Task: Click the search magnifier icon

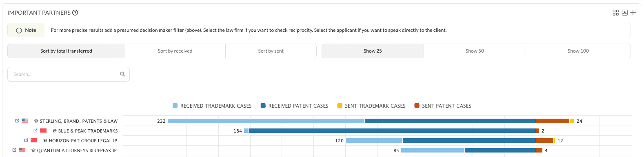Action: (122, 74)
